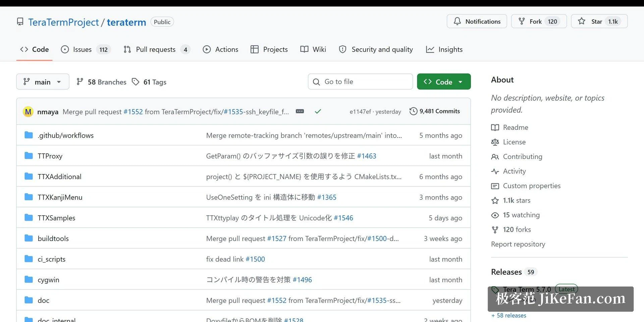
Task: Click the Fork icon in the header
Action: tap(522, 21)
